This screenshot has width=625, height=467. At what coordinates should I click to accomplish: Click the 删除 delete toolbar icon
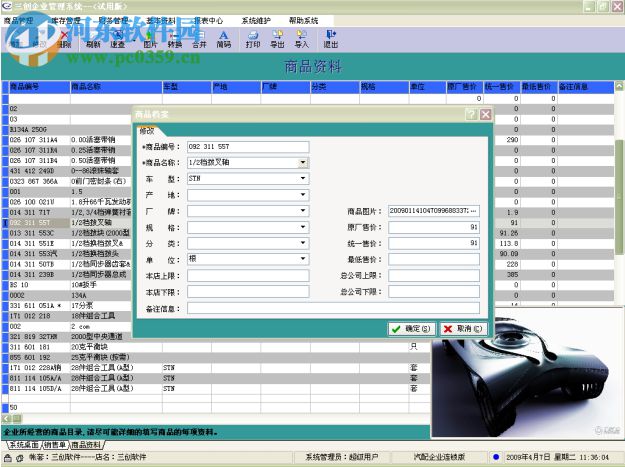(64, 39)
